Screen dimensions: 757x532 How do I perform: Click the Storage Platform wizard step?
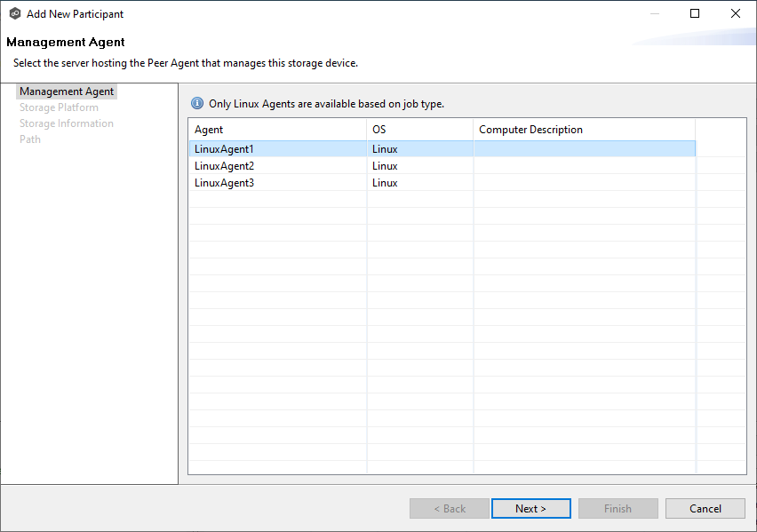(59, 107)
